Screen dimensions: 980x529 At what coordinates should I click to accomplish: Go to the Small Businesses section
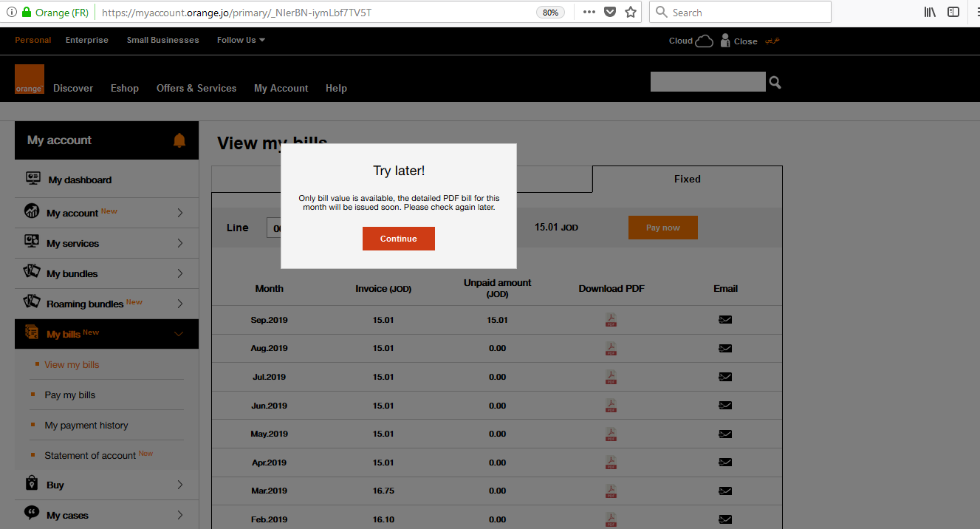click(x=163, y=40)
